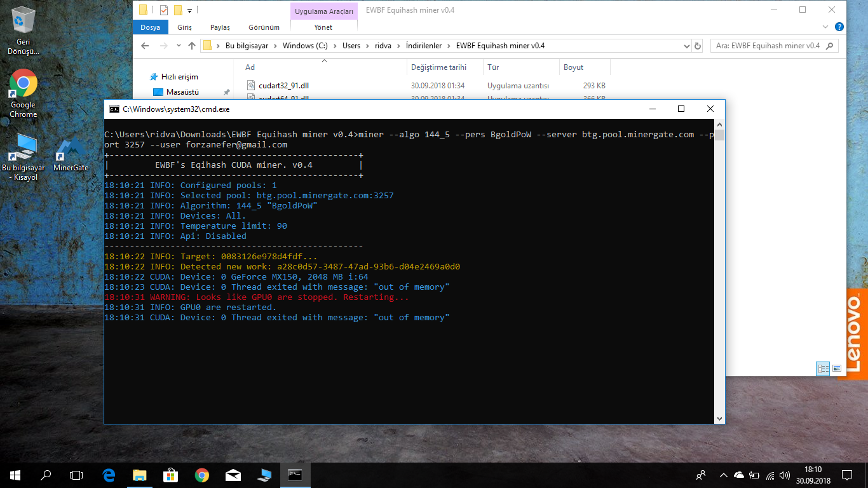Image resolution: width=868 pixels, height=488 pixels.
Task: Launch Microsoft Edge from taskbar
Action: pos(109,475)
